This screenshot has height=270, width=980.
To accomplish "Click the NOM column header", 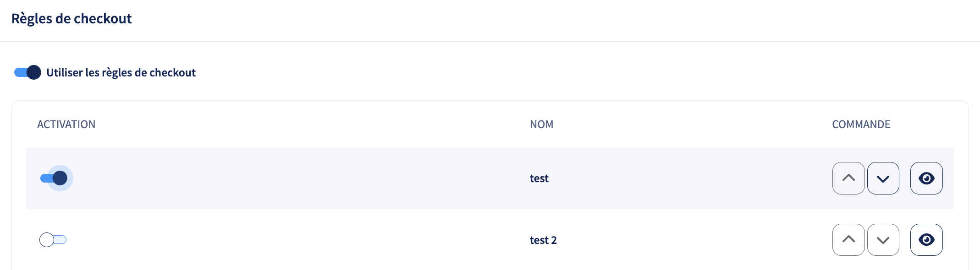I will click(x=541, y=124).
